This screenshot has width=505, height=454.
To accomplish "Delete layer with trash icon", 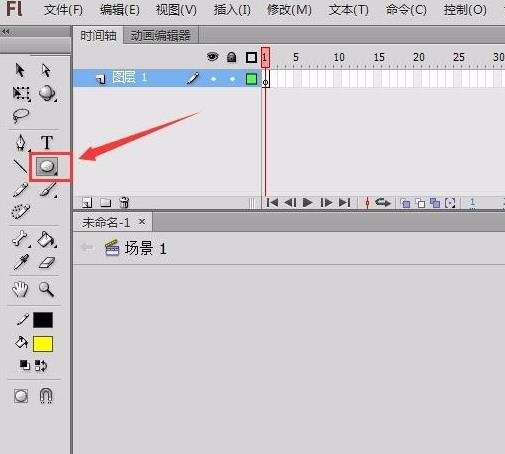I will pyautogui.click(x=124, y=202).
